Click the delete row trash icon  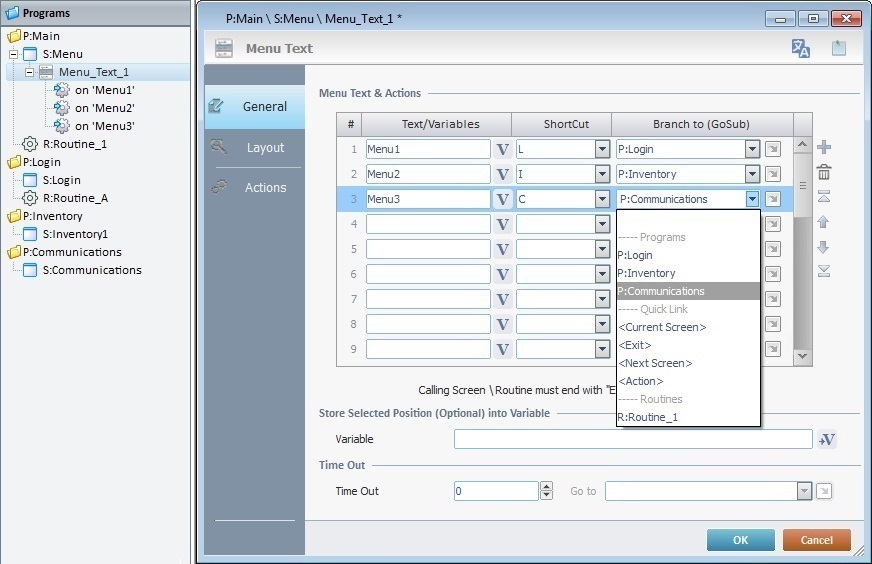coord(824,173)
